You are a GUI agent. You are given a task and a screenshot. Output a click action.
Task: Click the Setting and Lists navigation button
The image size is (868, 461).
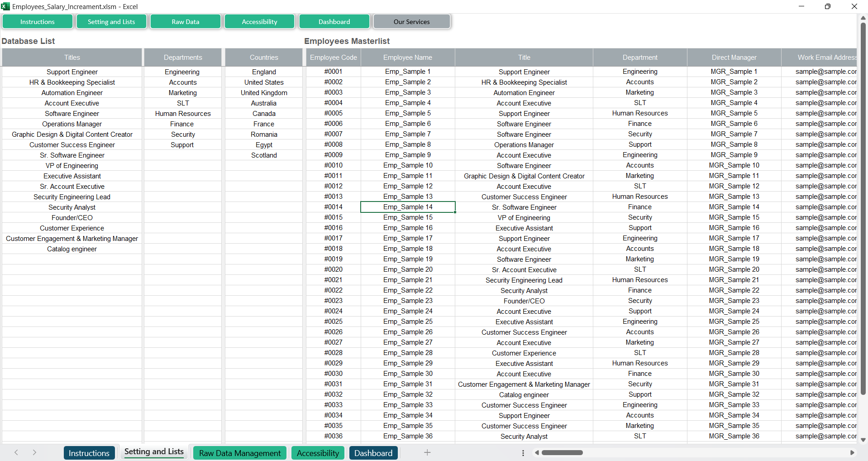[111, 22]
